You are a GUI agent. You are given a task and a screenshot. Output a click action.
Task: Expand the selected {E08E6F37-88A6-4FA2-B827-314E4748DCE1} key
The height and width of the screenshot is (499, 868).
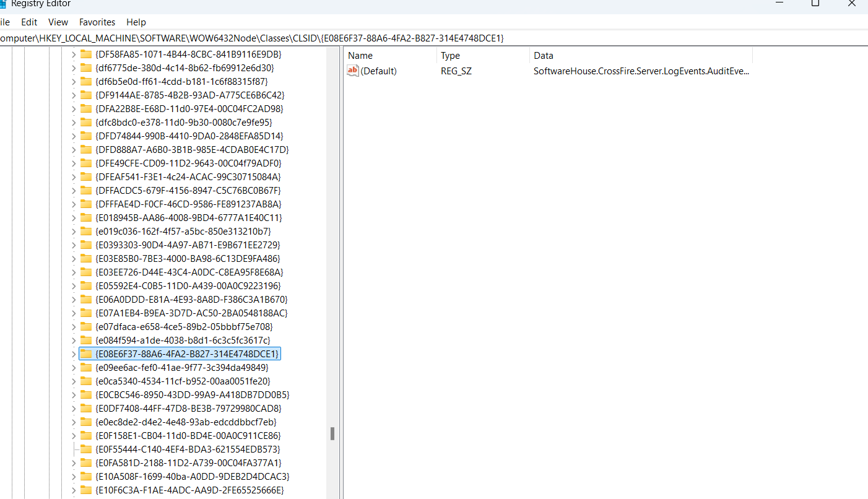tap(74, 354)
